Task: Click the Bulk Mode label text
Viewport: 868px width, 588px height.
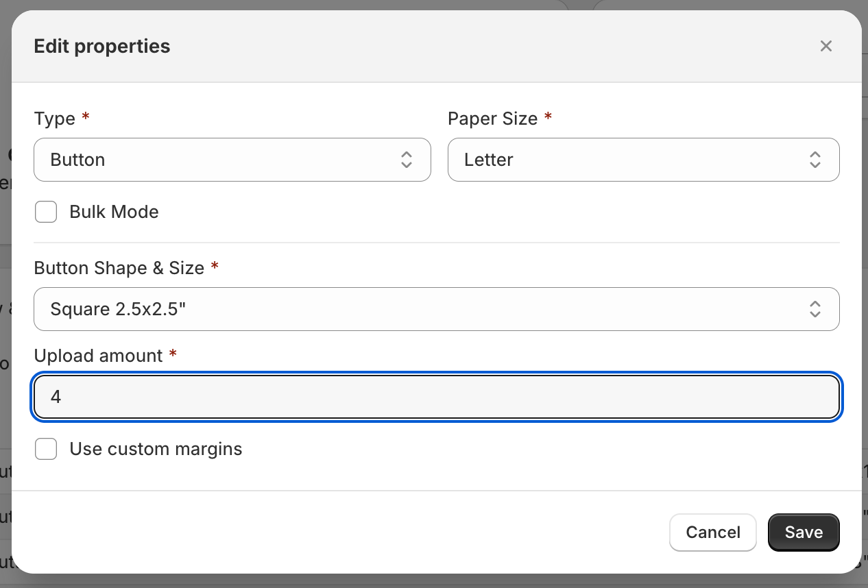Action: point(114,212)
